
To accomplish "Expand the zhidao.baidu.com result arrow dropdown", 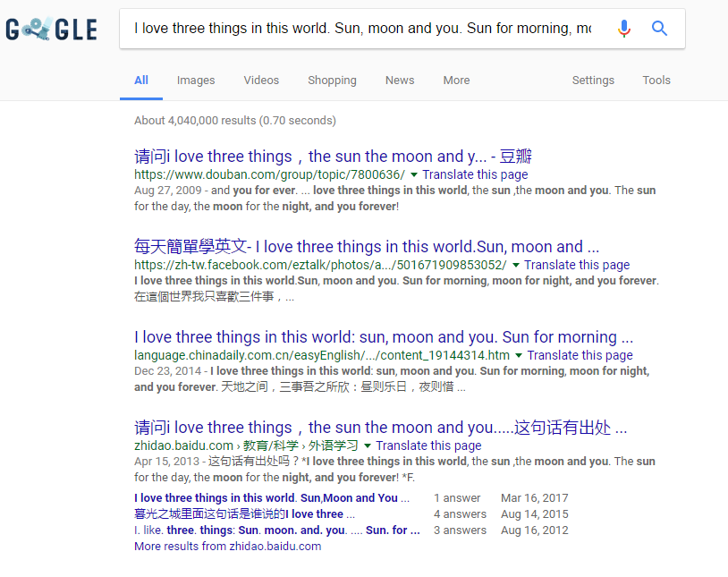I will 368,445.
